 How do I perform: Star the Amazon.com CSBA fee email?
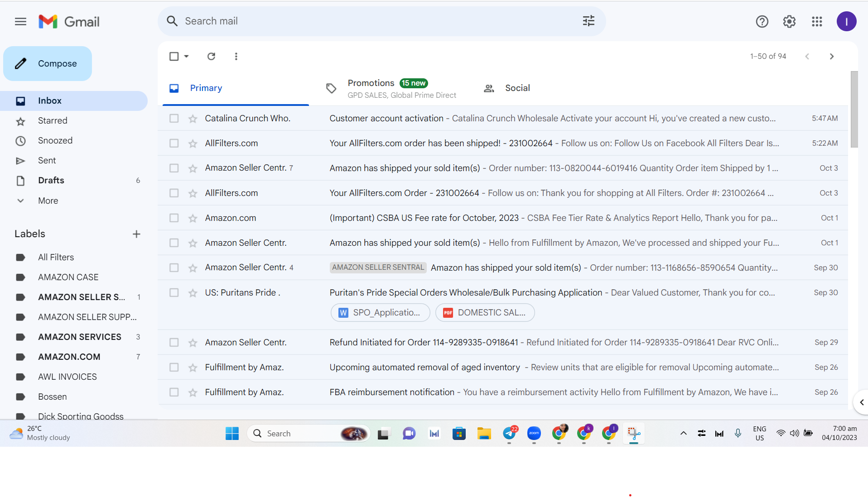[x=193, y=218]
